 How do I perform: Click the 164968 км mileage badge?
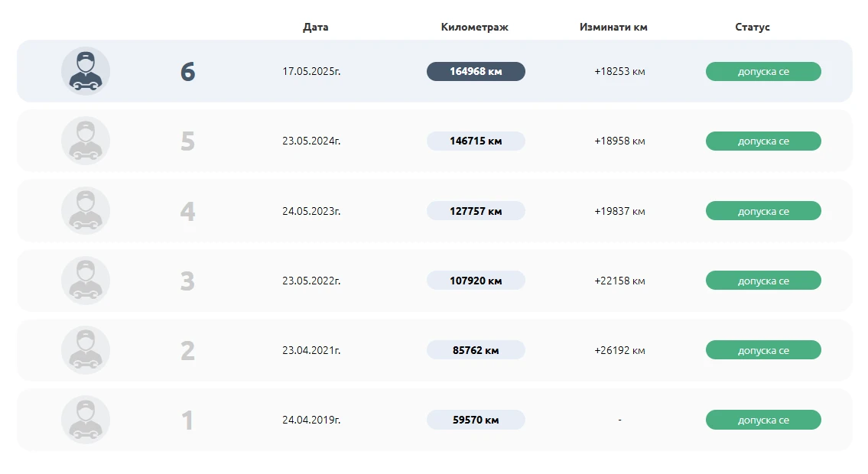[x=476, y=72]
